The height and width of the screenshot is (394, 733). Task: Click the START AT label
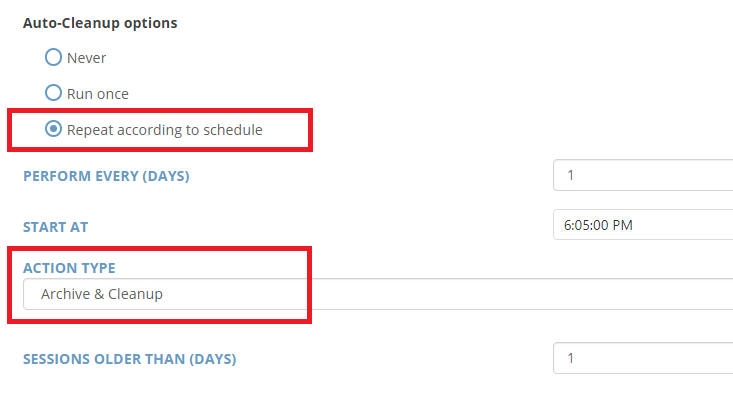(56, 227)
